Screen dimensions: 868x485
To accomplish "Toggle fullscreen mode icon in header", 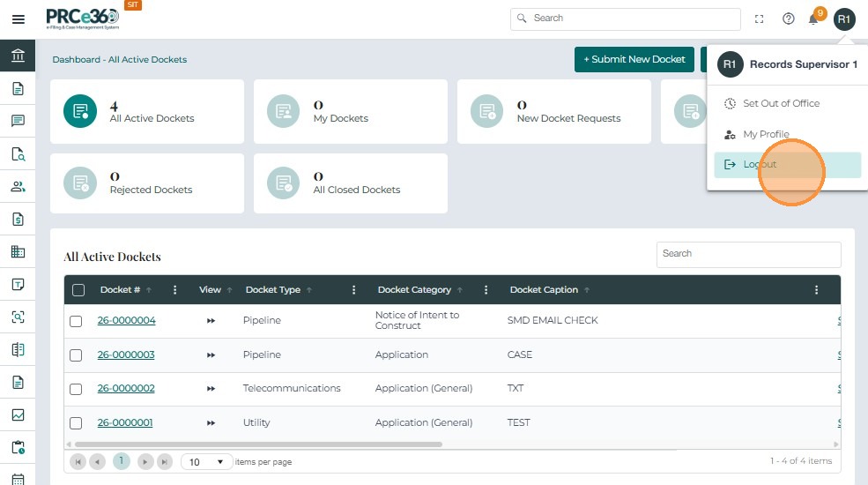I will (760, 19).
